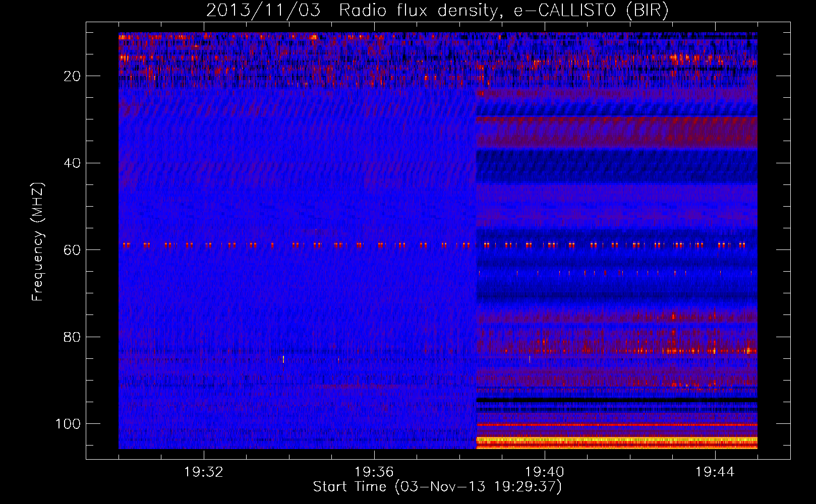Click the 100 MHz frequency tick label
The height and width of the screenshot is (504, 816).
(x=68, y=424)
